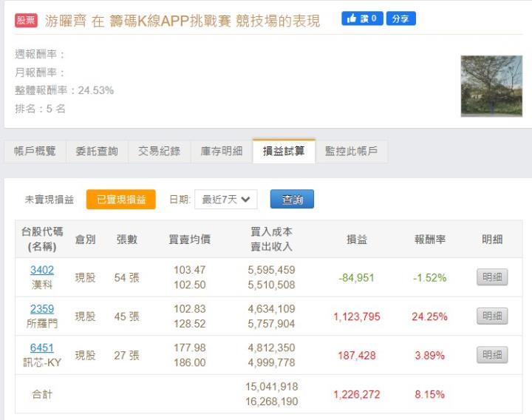The width and height of the screenshot is (532, 420).
Task: Click the 45 張 quantity cell
Action: 127,316
